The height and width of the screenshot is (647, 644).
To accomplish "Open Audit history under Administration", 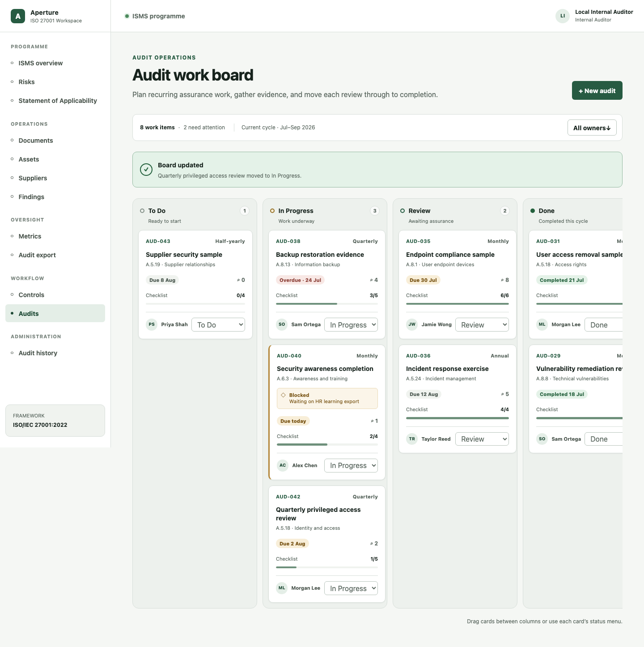I will [55, 353].
